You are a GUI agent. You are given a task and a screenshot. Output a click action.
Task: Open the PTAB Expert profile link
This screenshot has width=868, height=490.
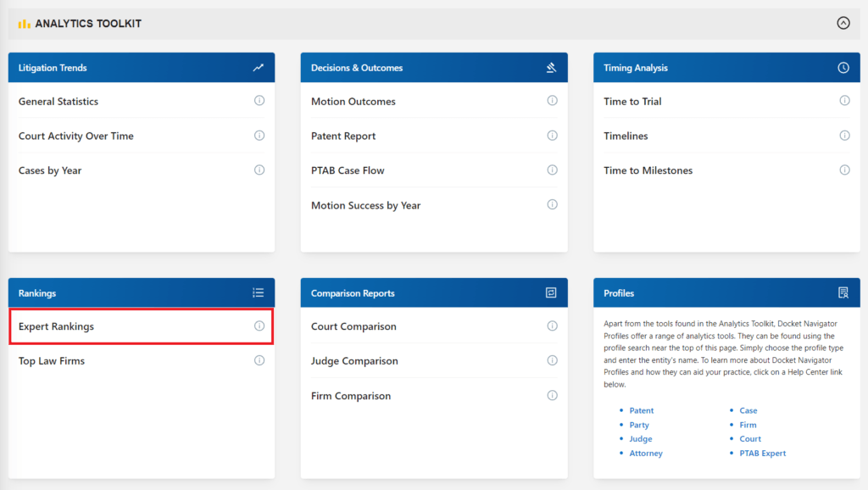click(x=762, y=453)
